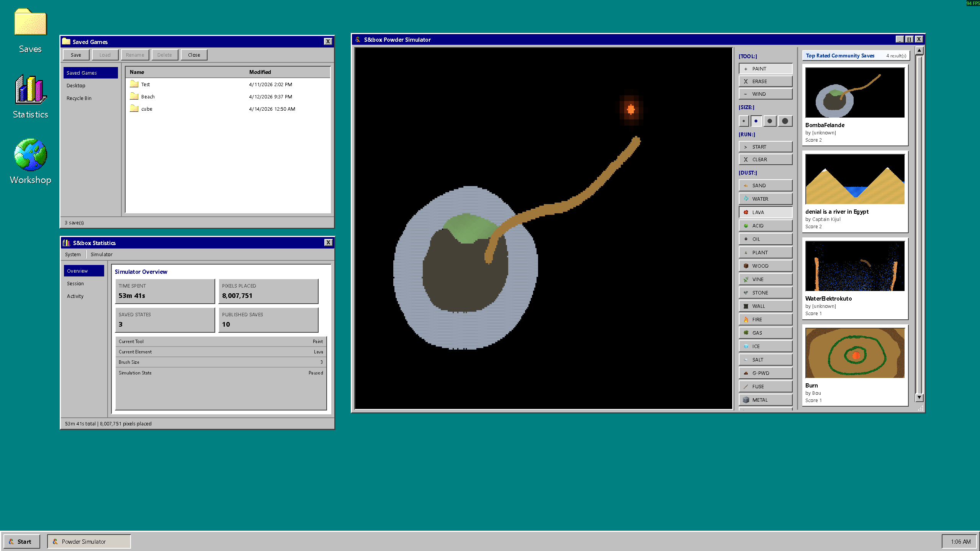Open the Statistics desktop icon

pyautogui.click(x=30, y=96)
